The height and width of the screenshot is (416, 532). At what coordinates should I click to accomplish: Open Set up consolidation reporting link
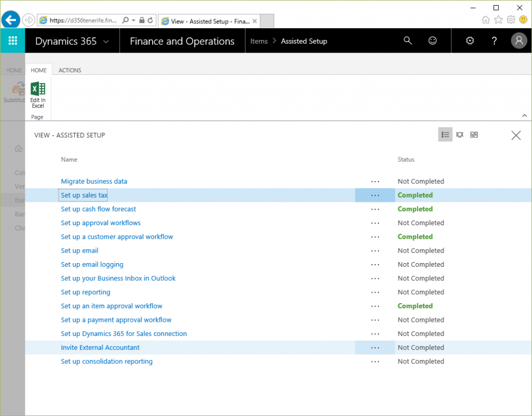[107, 361]
